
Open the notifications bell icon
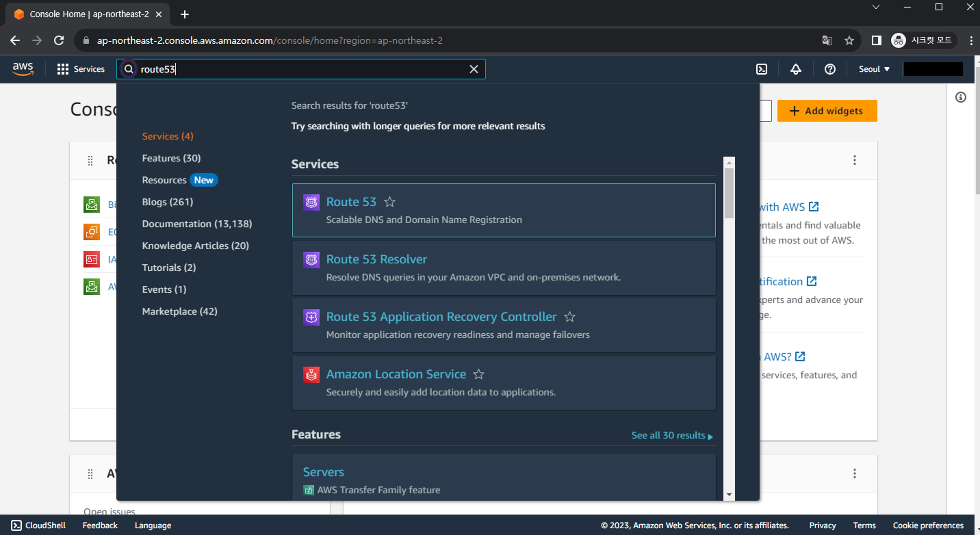[796, 69]
